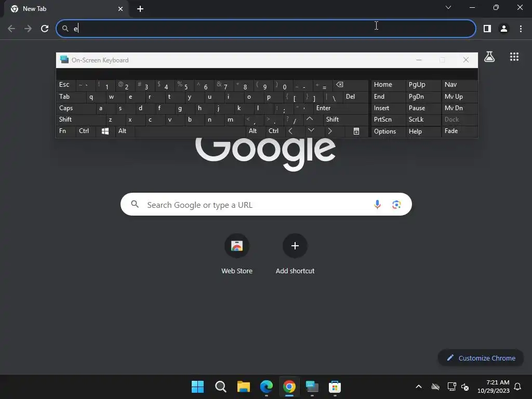This screenshot has height=399, width=532.
Task: Open File Explorer from taskbar
Action: tap(243, 387)
